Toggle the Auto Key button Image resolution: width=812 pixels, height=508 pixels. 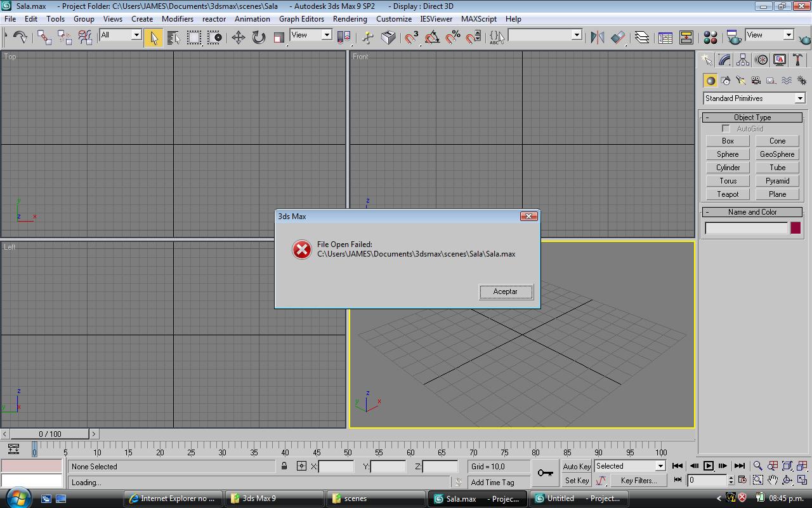(x=577, y=466)
